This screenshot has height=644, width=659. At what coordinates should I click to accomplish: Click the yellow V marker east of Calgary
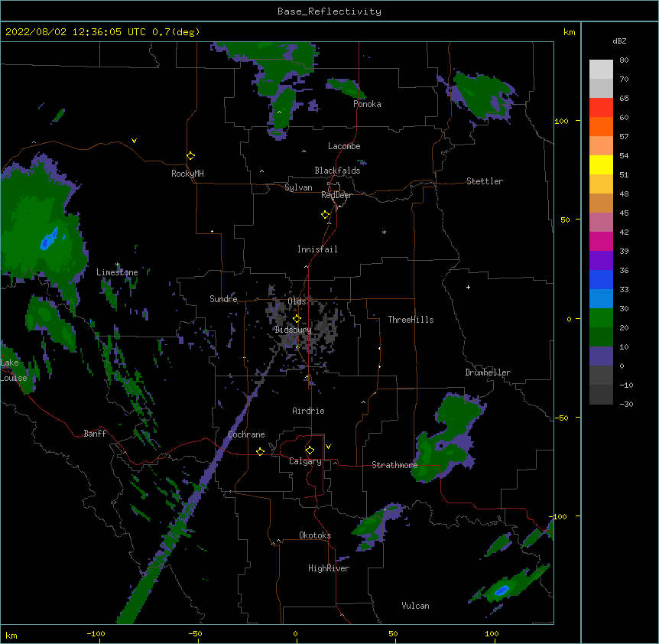[x=328, y=447]
